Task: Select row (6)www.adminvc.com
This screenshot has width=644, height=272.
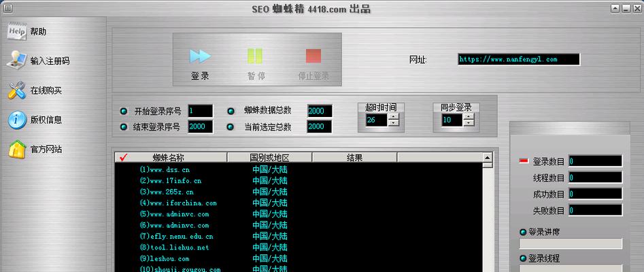Action: [x=299, y=225]
